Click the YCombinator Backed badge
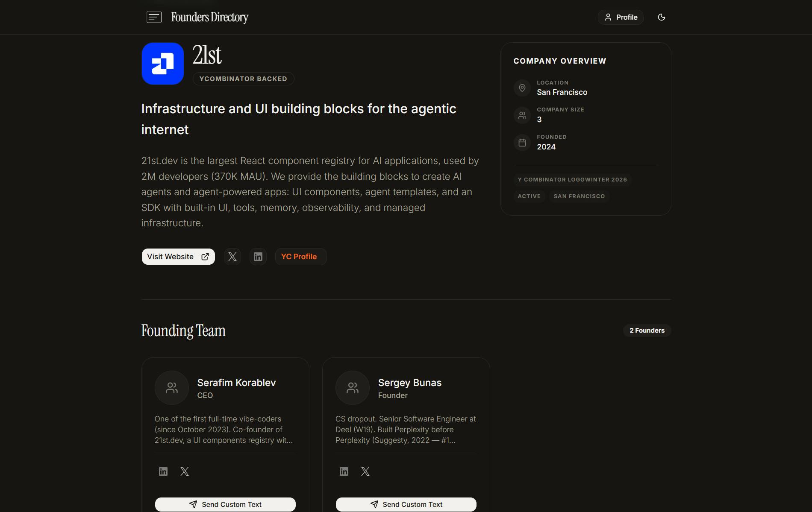The width and height of the screenshot is (812, 512). (243, 79)
